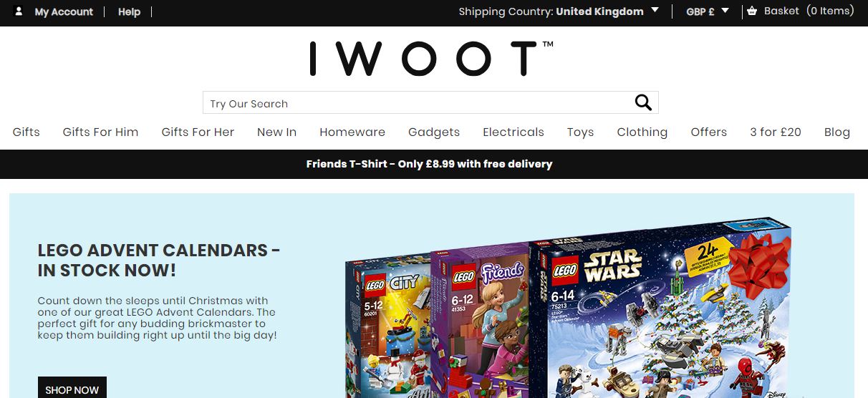Screen dimensions: 868x398
Task: Go to the Gadgets category
Action: [x=434, y=132]
